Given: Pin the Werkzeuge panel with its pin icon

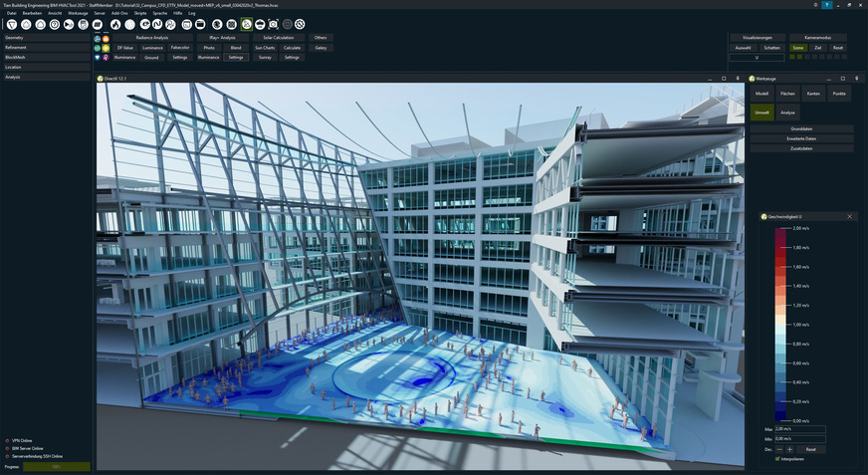Looking at the screenshot, I should tap(858, 77).
